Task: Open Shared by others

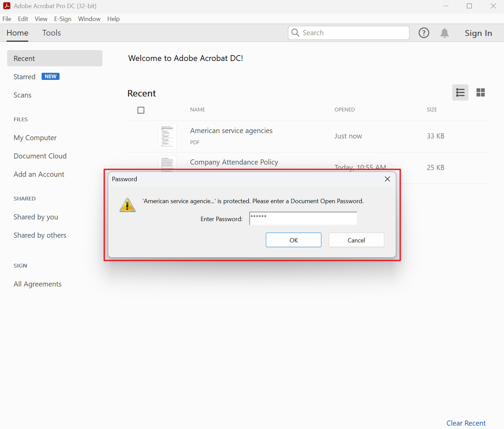Action: pos(40,235)
